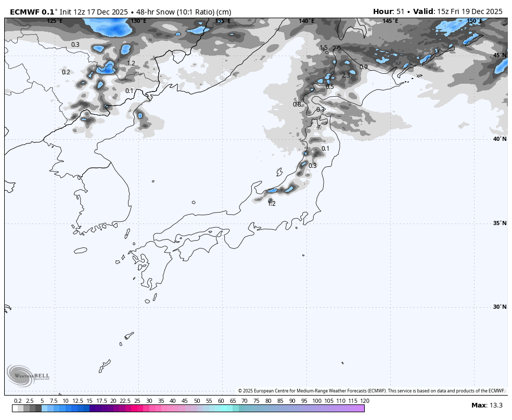Click the 1.5 snowfall value label
This screenshot has width=512, height=420.
(323, 48)
